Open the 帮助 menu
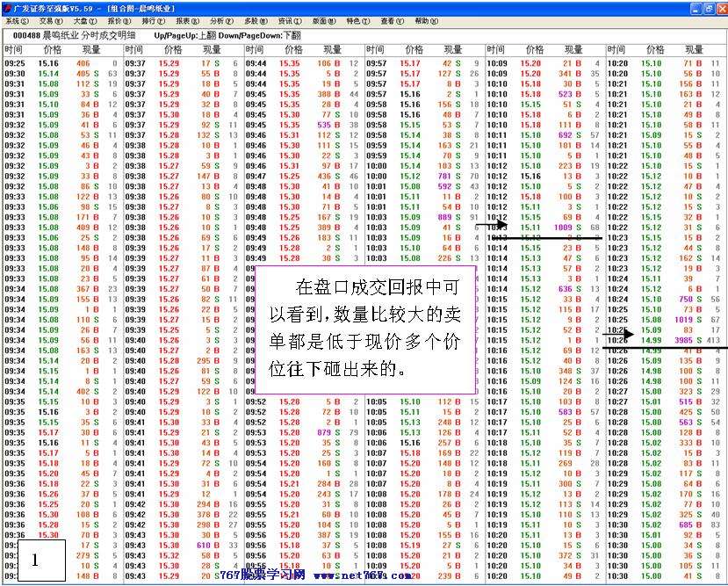This screenshot has height=586, width=728. 427,21
